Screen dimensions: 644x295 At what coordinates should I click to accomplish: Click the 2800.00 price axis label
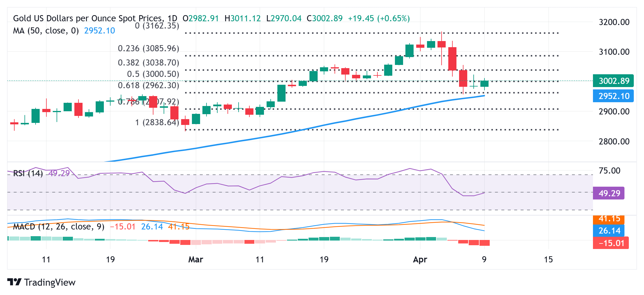(614, 142)
